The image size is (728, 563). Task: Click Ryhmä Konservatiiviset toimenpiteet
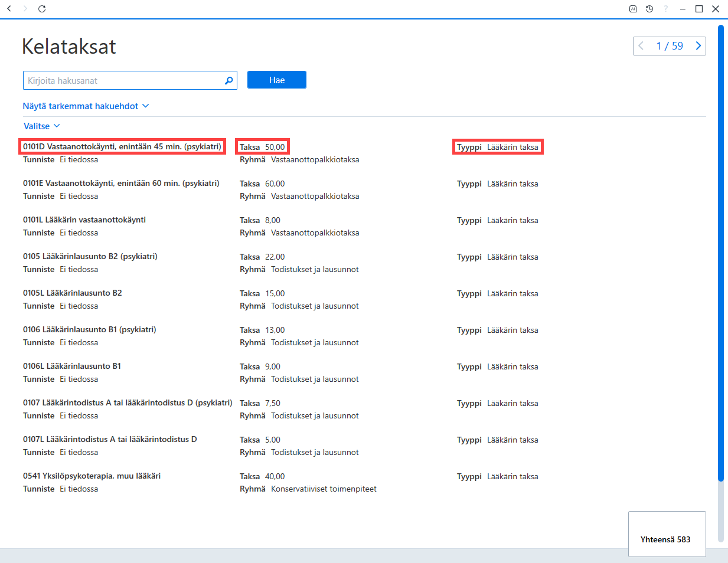pyautogui.click(x=308, y=489)
